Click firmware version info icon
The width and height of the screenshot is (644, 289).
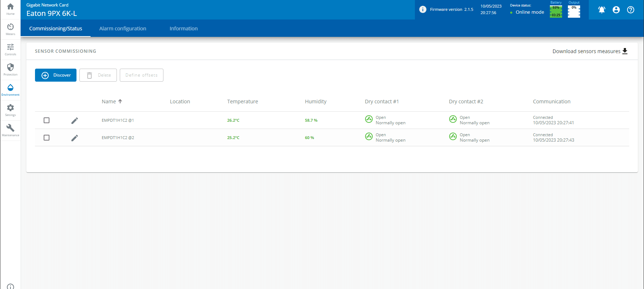423,9
